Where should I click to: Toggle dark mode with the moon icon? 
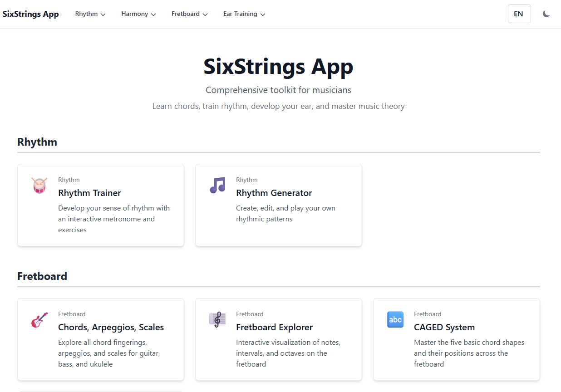pos(546,14)
